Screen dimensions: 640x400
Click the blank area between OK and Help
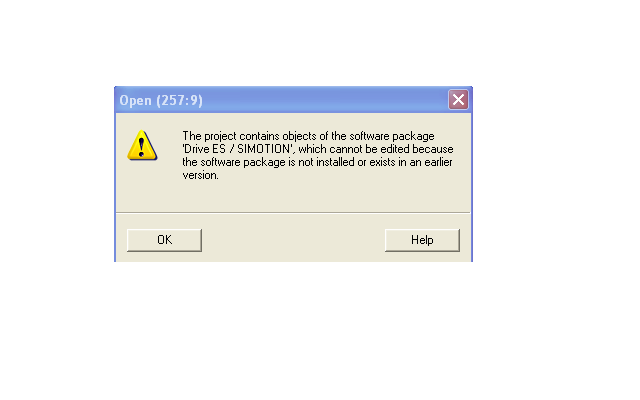293,240
